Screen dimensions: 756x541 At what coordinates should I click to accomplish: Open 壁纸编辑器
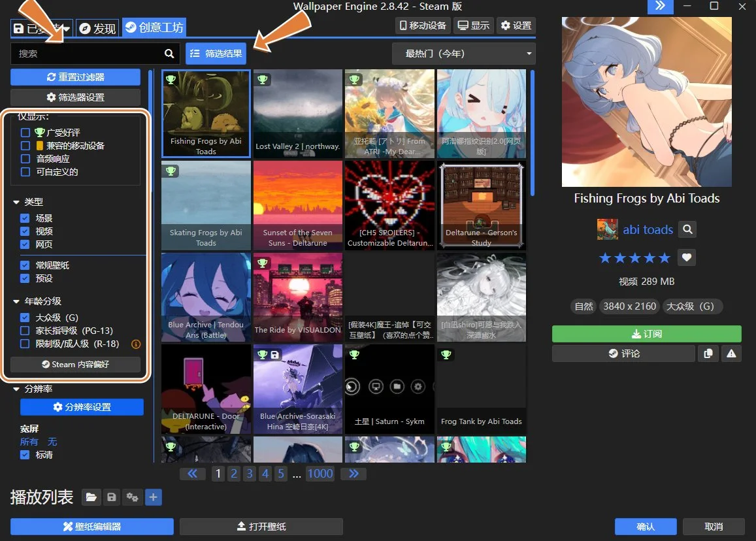click(92, 527)
